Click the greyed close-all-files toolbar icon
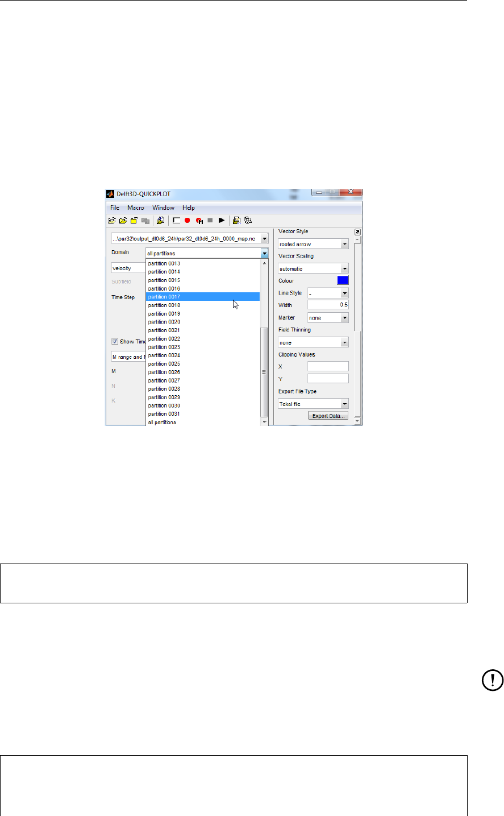This screenshot has width=504, height=816. 145,221
